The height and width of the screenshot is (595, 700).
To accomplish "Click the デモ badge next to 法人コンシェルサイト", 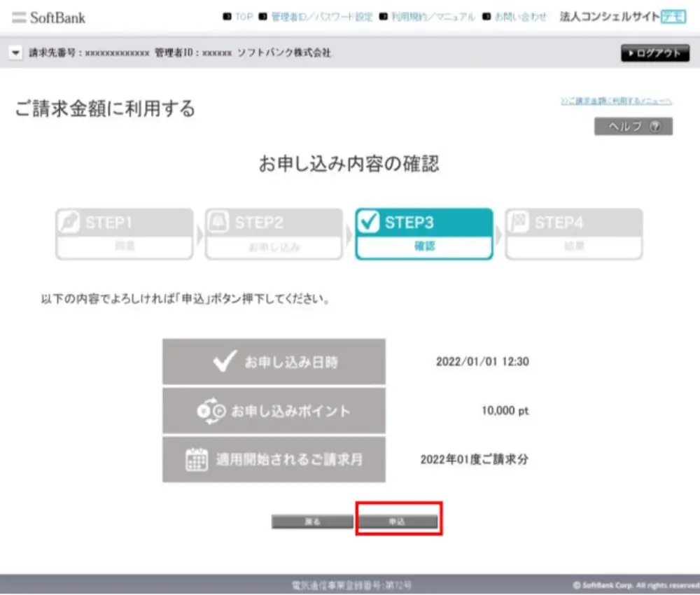I will (673, 17).
